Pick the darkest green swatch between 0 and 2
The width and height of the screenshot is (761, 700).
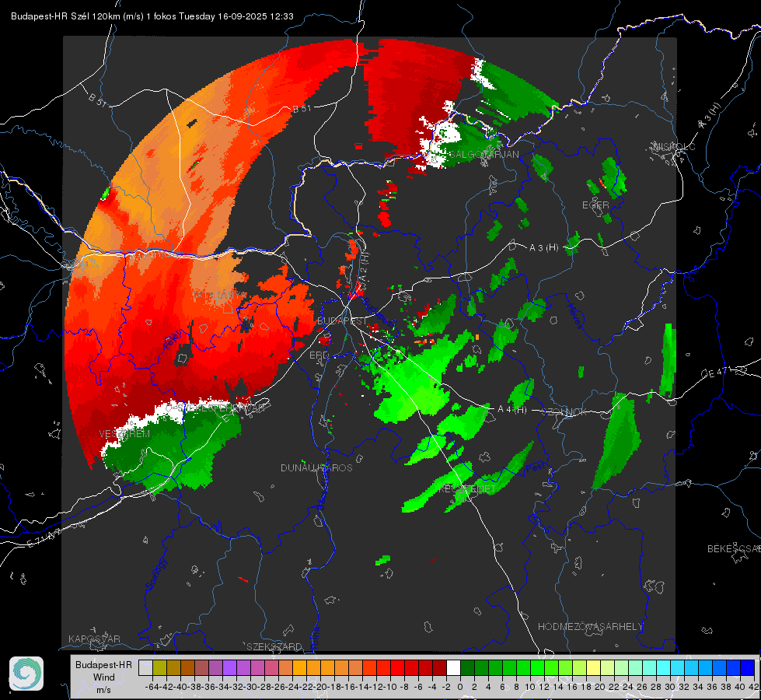coord(467,668)
